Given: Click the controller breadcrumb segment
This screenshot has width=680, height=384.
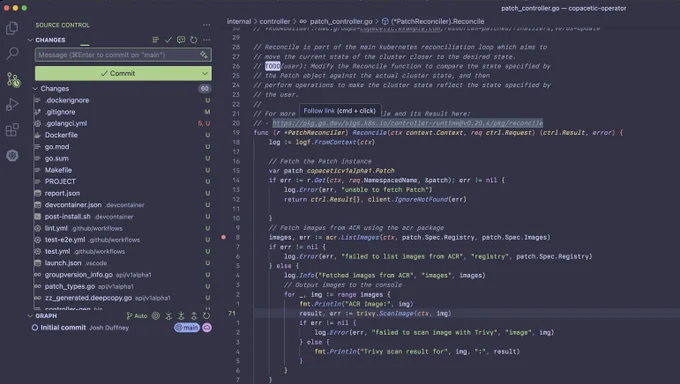Looking at the screenshot, I should pyautogui.click(x=275, y=21).
